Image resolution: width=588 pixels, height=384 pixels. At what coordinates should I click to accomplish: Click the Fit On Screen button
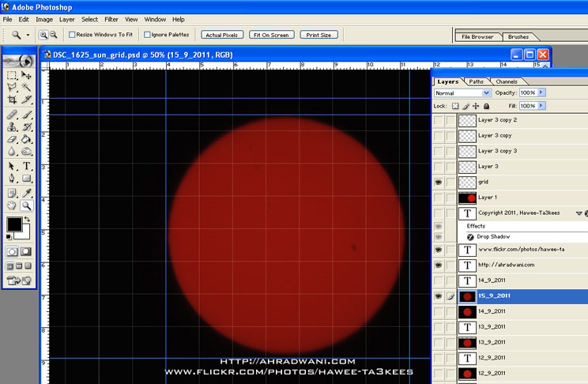coord(272,35)
